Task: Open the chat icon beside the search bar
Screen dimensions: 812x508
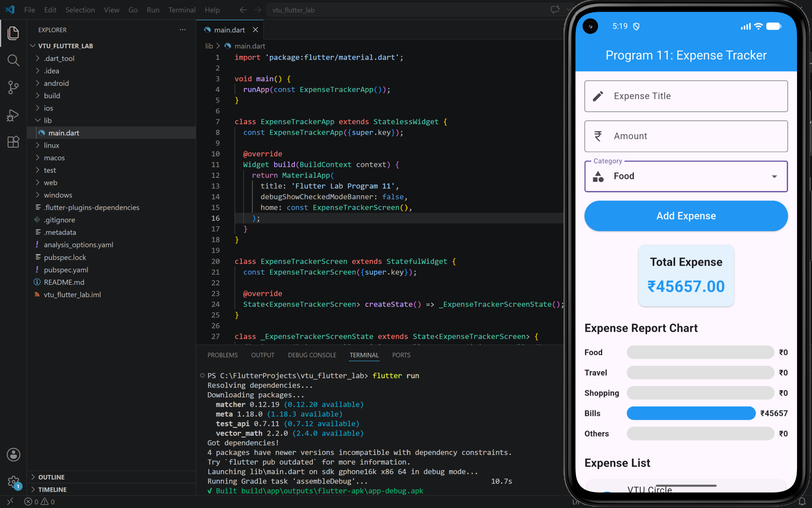Action: pyautogui.click(x=555, y=10)
